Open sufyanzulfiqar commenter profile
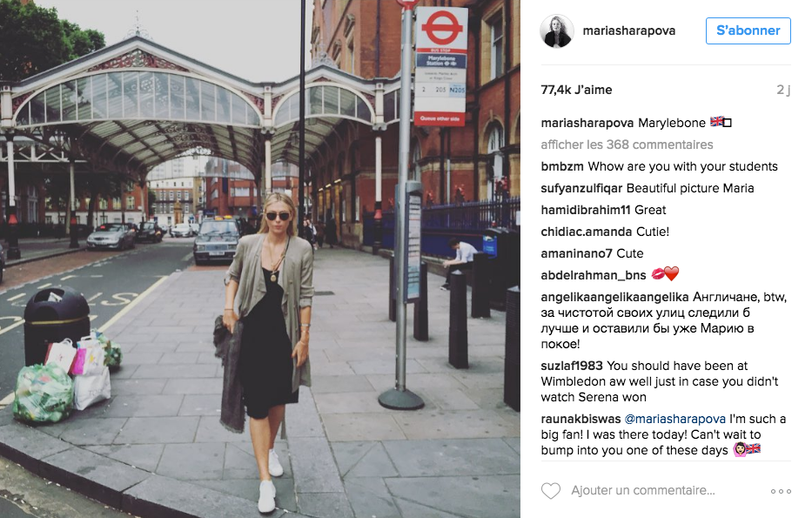Viewport: 812px width, 518px height. (581, 188)
